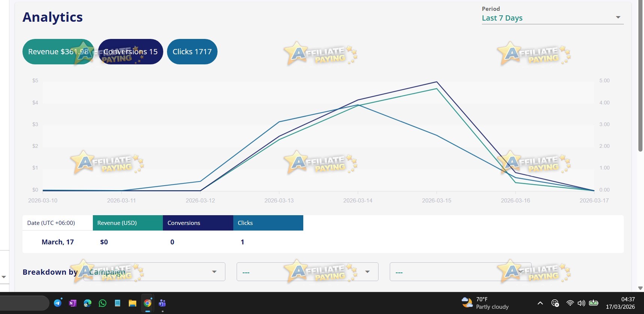644x314 pixels.
Task: Toggle the Conversions 15 series pill
Action: point(131,52)
